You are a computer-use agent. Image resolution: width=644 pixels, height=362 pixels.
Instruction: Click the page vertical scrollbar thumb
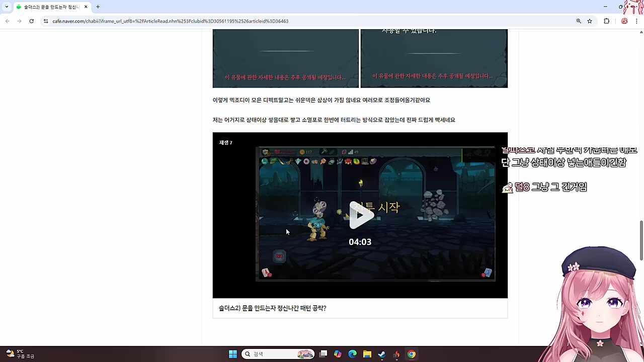click(641, 240)
